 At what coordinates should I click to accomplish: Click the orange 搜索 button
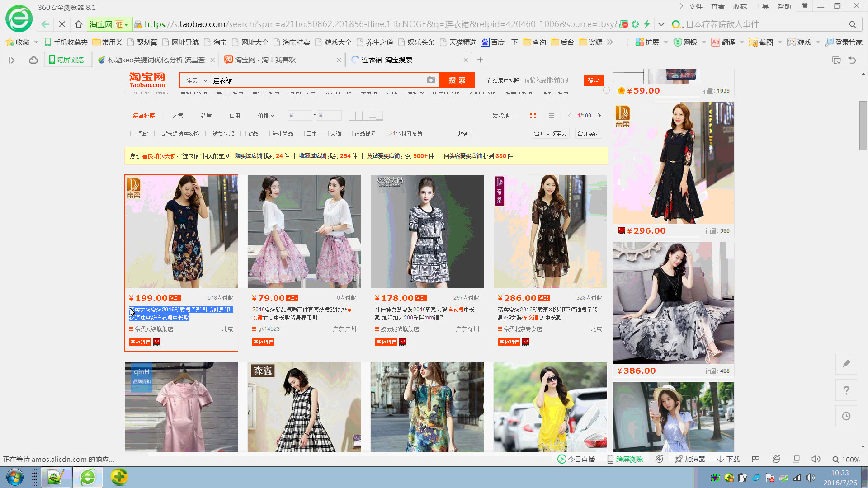point(457,80)
